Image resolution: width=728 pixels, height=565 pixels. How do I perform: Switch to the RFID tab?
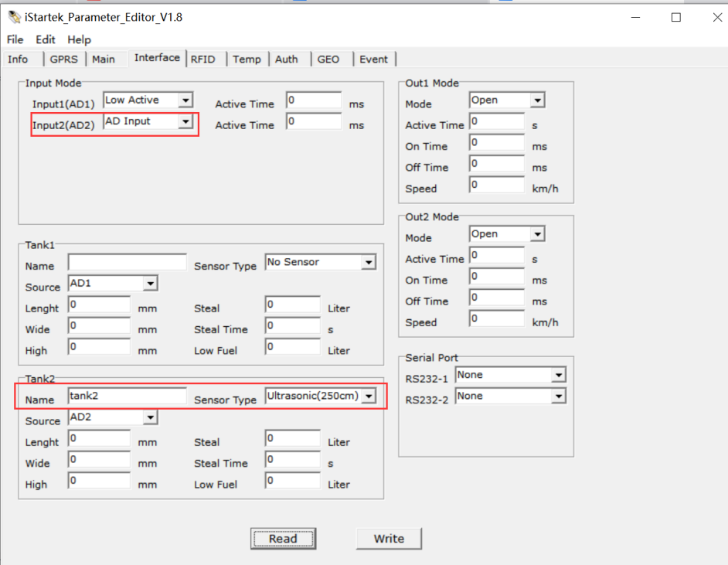coord(202,60)
